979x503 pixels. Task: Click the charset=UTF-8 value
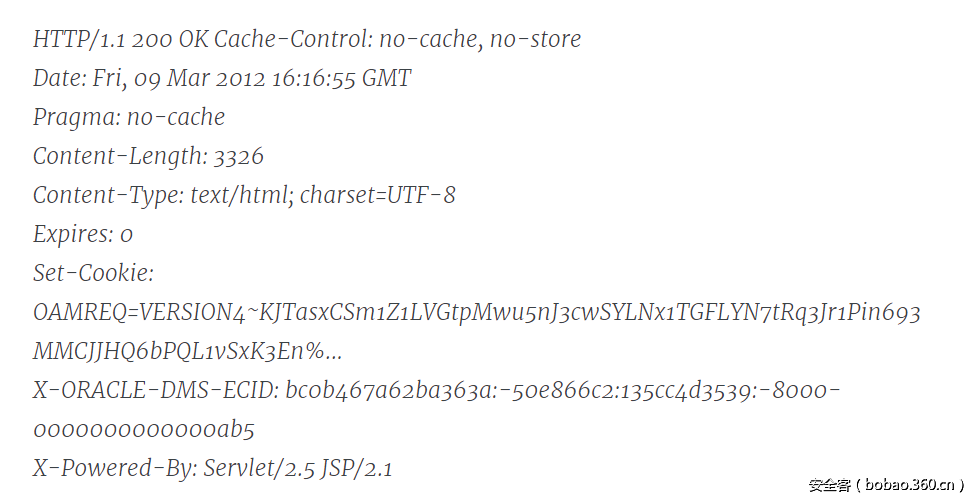coord(377,195)
